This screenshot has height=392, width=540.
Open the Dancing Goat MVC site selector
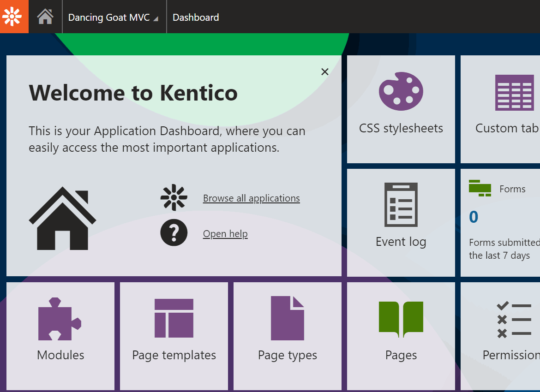pyautogui.click(x=113, y=17)
